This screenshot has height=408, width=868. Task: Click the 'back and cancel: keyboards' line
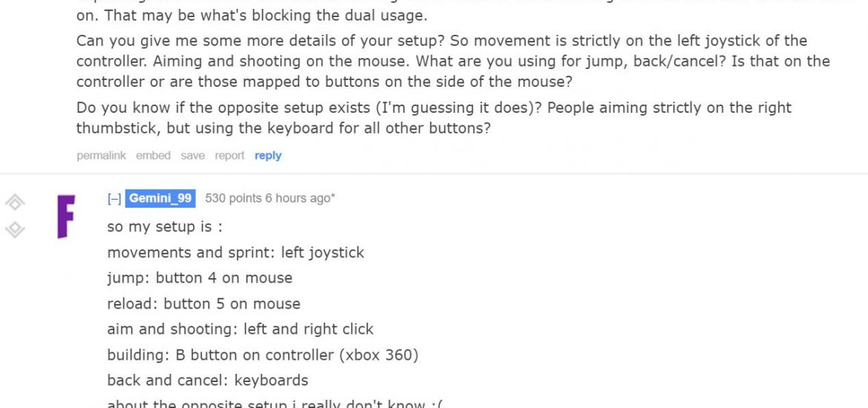(x=208, y=381)
